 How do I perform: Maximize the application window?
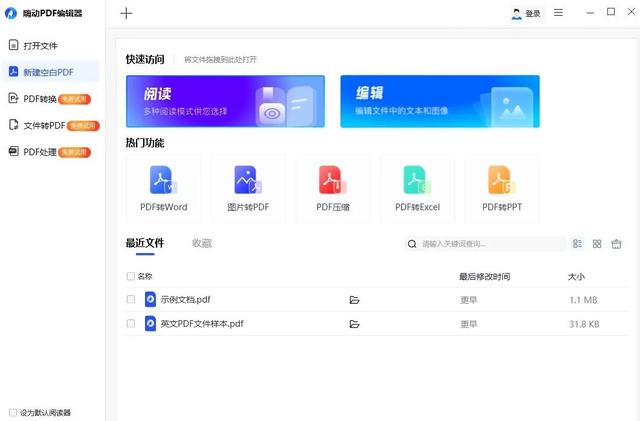tap(611, 12)
